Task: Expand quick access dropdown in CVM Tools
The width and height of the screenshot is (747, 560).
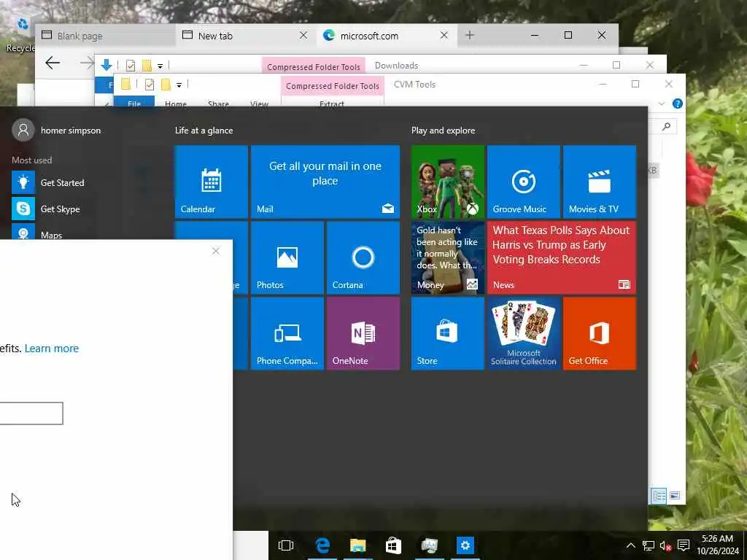Action: click(179, 85)
